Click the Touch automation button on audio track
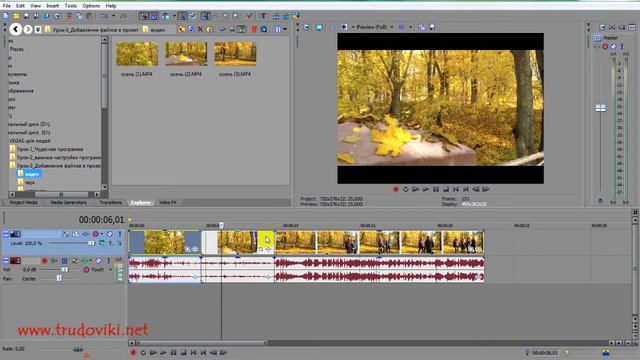 click(86, 270)
